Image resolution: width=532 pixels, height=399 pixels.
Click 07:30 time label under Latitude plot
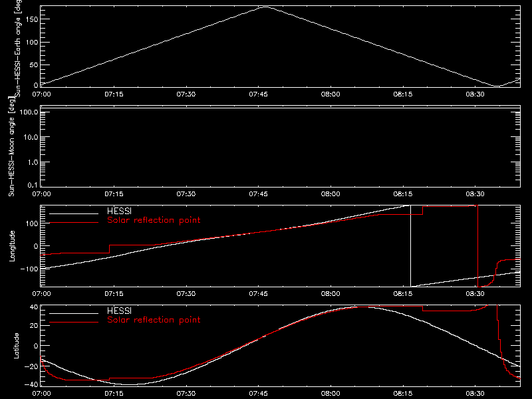pyautogui.click(x=186, y=393)
